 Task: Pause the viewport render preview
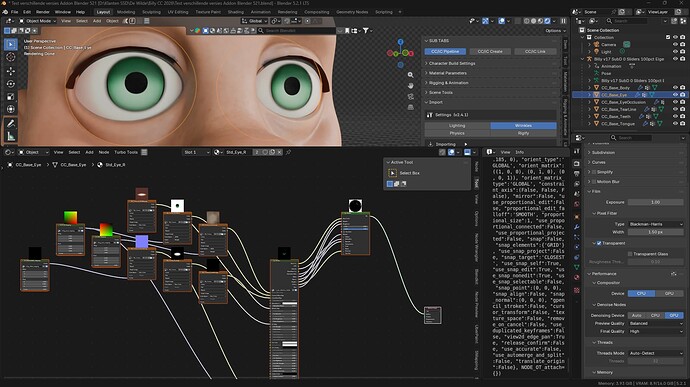pyautogui.click(x=563, y=21)
